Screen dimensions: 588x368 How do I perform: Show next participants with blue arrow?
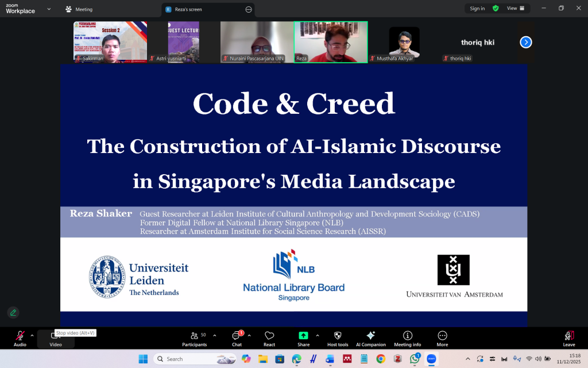pyautogui.click(x=525, y=42)
